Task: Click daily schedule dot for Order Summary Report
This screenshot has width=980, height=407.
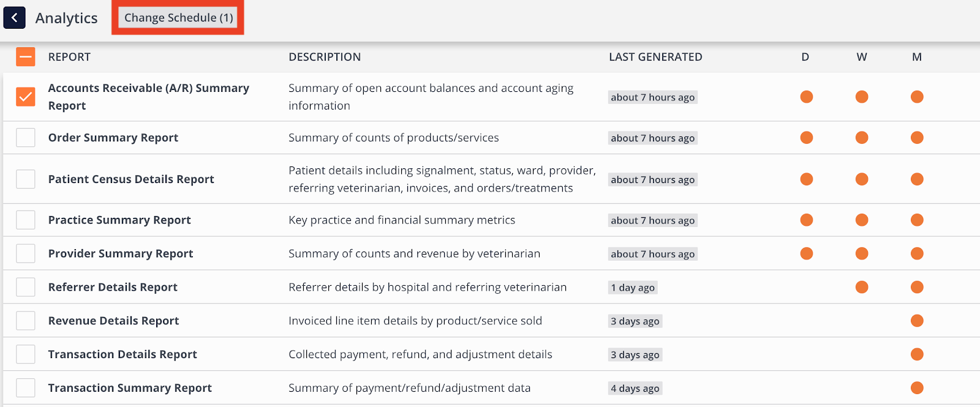Action: pos(807,138)
